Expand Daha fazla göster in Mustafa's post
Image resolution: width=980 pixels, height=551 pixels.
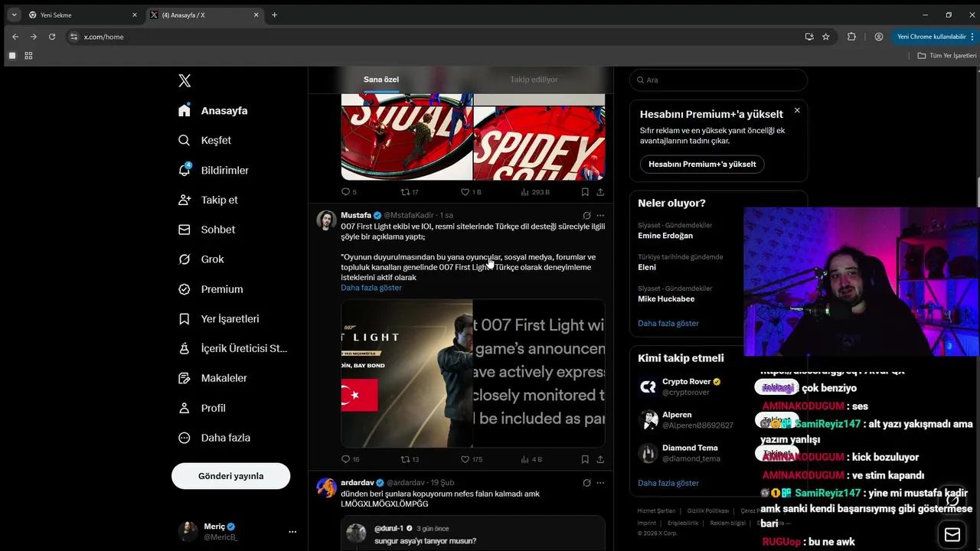coord(371,288)
